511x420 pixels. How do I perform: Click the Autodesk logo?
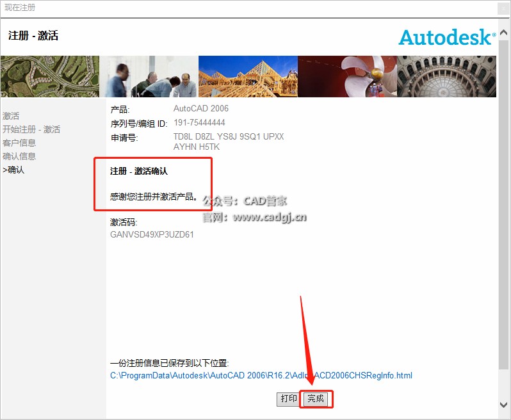447,37
